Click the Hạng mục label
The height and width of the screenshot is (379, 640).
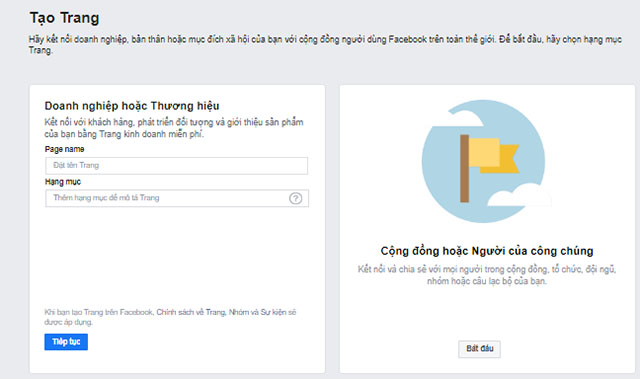[63, 182]
